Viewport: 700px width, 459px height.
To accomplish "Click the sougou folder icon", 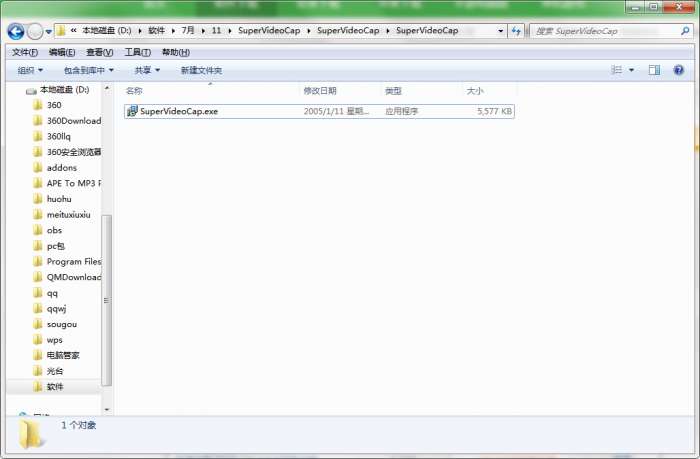I will [38, 324].
